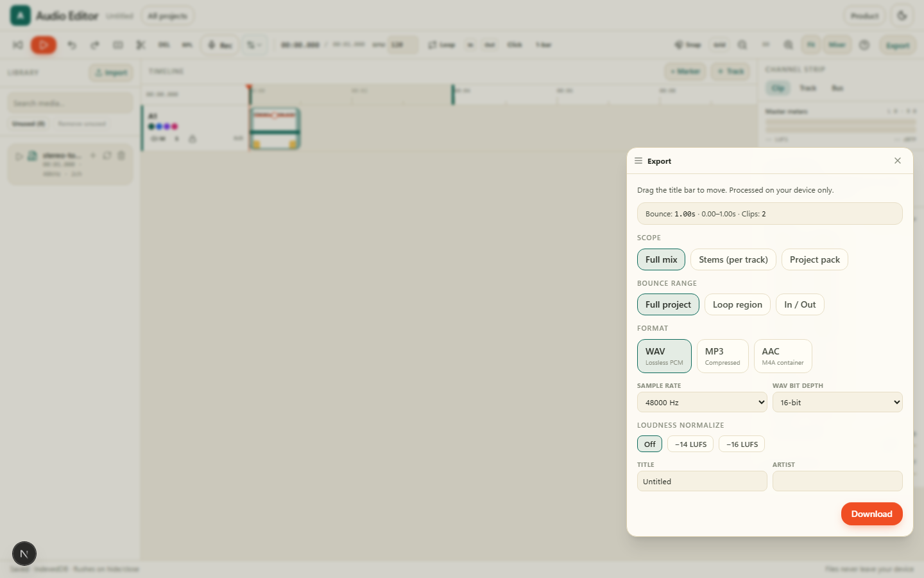Close the Export dialog
Screen dimensions: 924x578
898,161
